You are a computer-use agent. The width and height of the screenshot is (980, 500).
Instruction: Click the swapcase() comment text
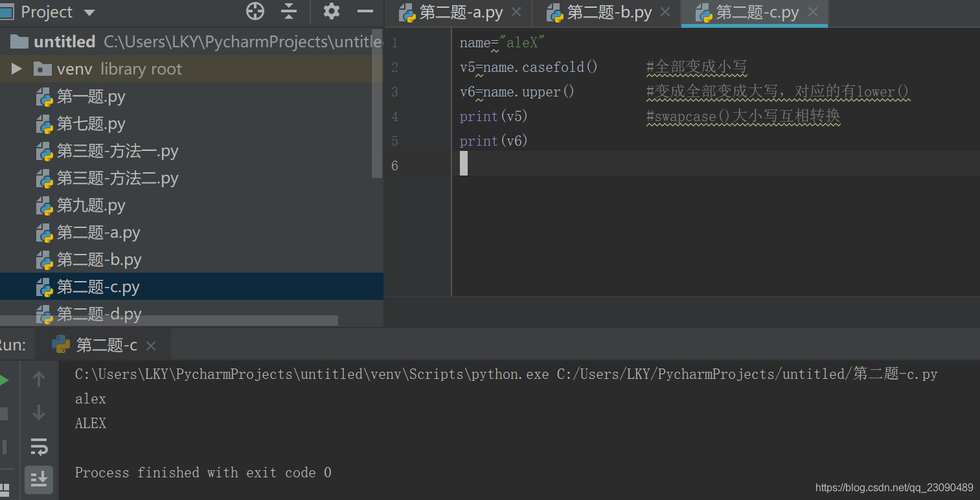(x=744, y=117)
